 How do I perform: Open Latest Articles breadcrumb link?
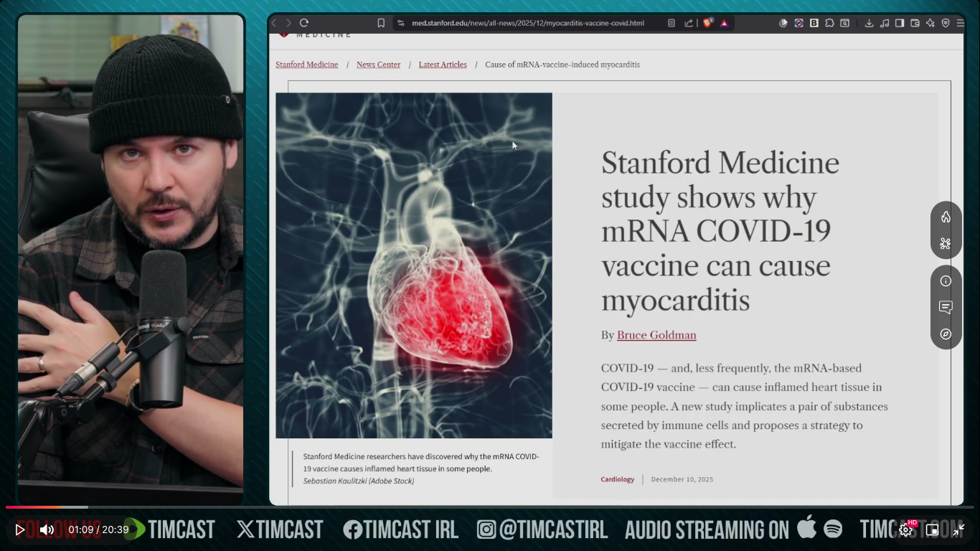[x=443, y=65]
